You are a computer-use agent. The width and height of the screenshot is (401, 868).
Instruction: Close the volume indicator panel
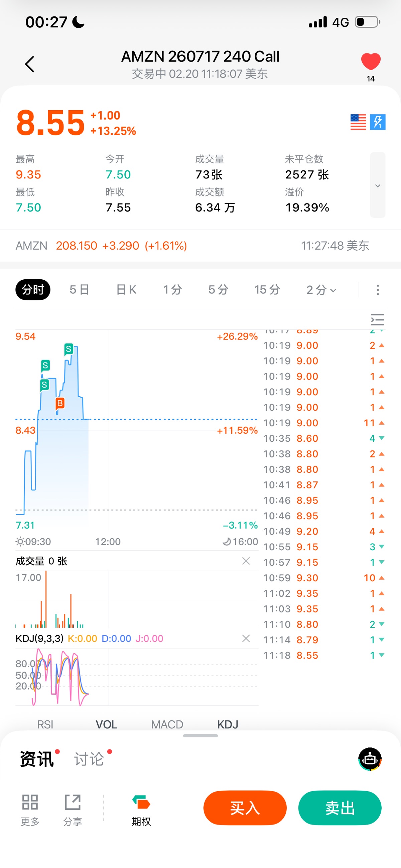click(x=246, y=561)
